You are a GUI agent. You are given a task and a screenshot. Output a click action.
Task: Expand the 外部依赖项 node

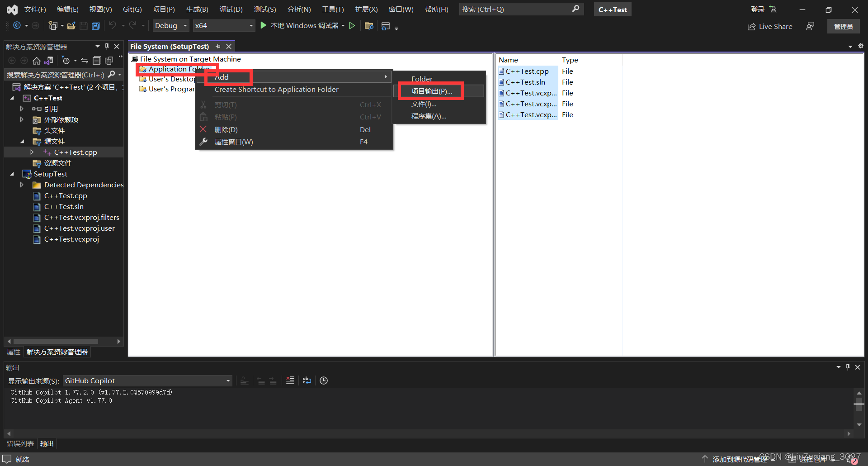point(22,120)
